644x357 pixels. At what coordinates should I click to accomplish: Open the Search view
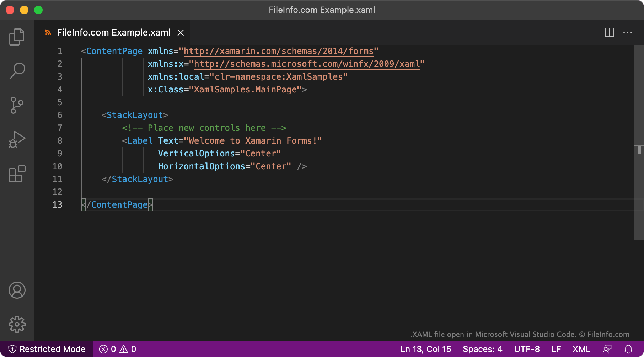[17, 70]
